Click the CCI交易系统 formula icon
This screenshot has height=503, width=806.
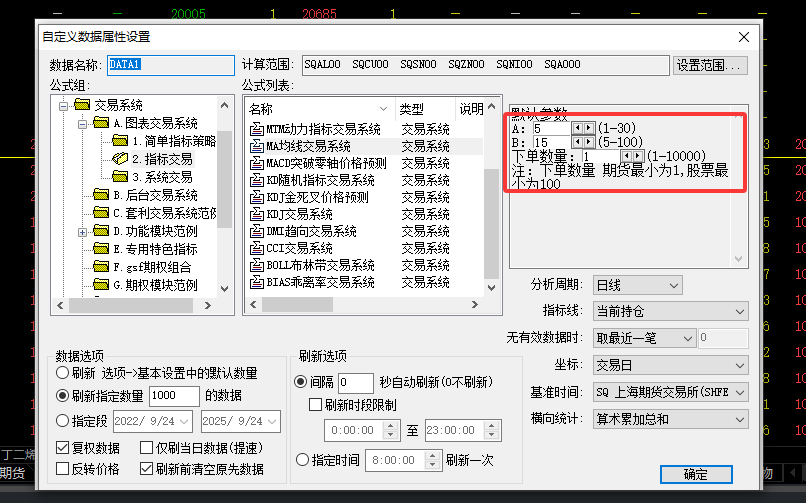256,248
